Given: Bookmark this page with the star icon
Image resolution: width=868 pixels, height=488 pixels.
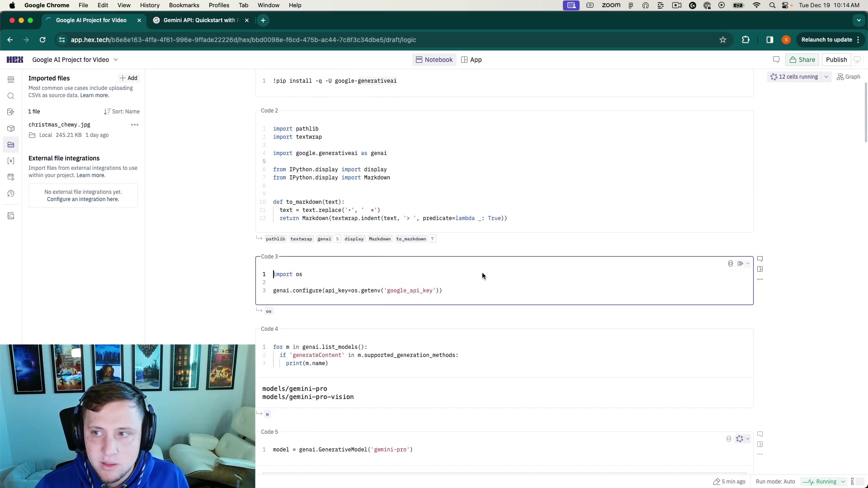Looking at the screenshot, I should (723, 40).
